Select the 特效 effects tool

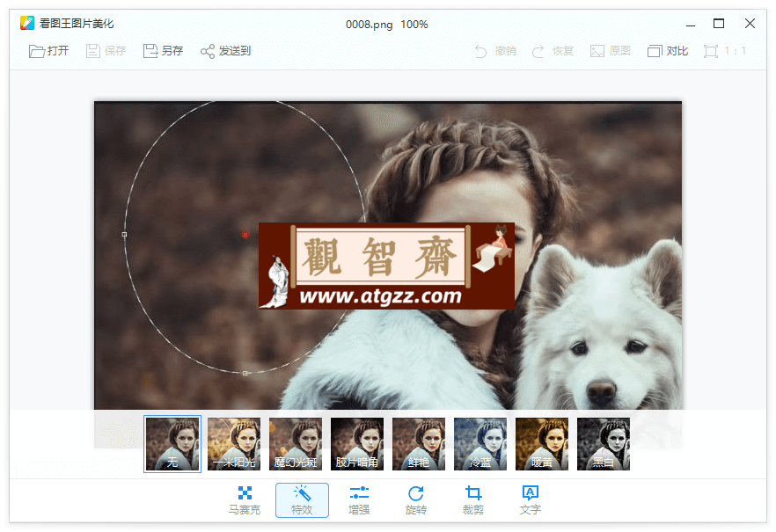tap(302, 500)
